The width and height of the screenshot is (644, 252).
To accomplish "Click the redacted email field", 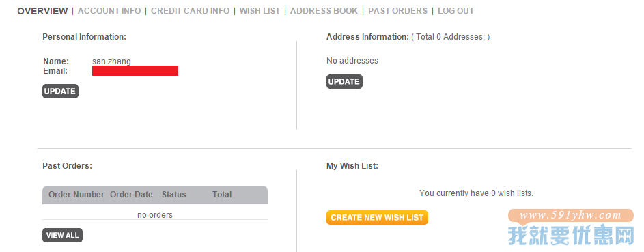I will click(135, 71).
